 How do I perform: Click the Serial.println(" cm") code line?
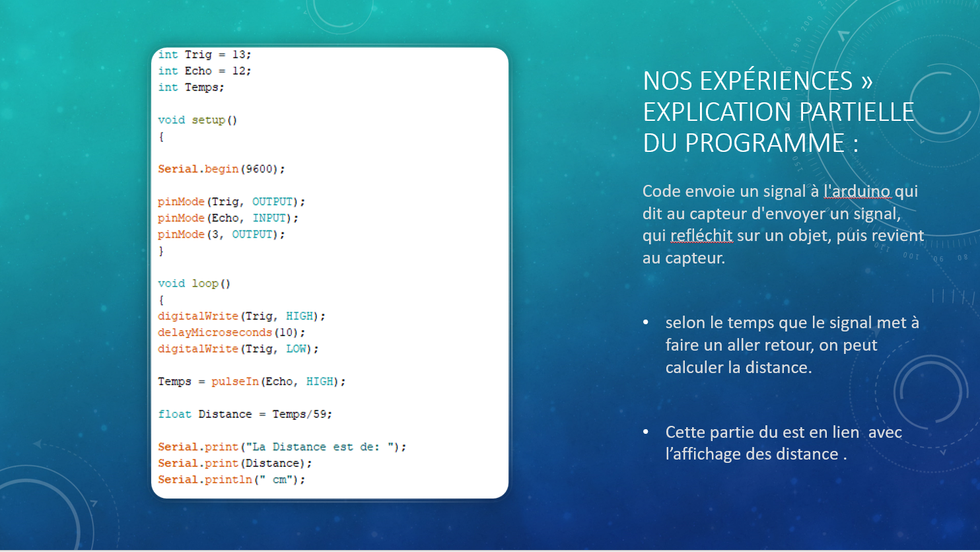(x=231, y=480)
